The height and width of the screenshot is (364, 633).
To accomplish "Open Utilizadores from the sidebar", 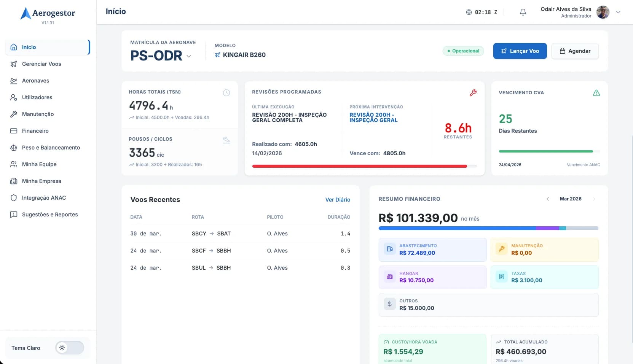I will 37,97.
